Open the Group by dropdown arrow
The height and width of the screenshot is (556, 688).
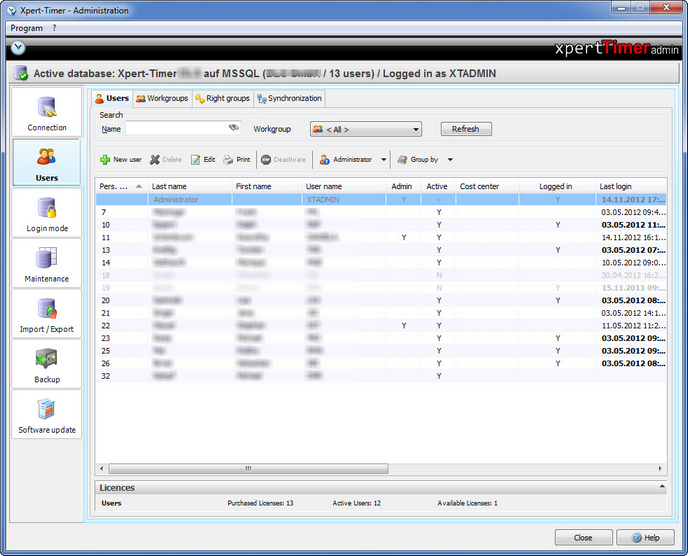coord(450,160)
